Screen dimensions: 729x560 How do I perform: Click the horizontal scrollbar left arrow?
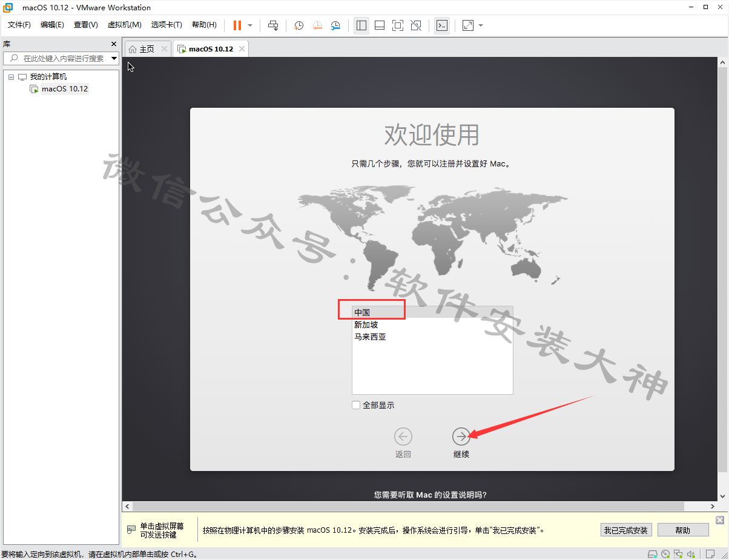point(127,506)
